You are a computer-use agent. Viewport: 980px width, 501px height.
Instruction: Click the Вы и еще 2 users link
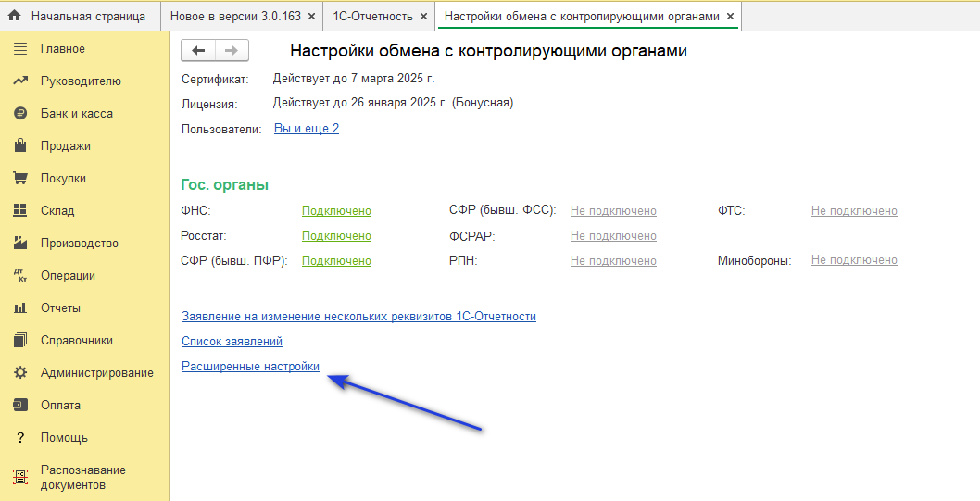tap(307, 129)
